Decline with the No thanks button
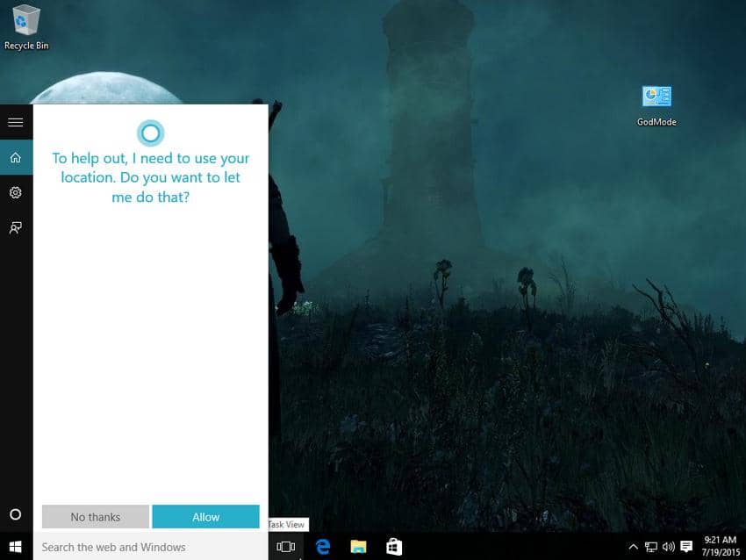This screenshot has width=746, height=560. point(96,517)
